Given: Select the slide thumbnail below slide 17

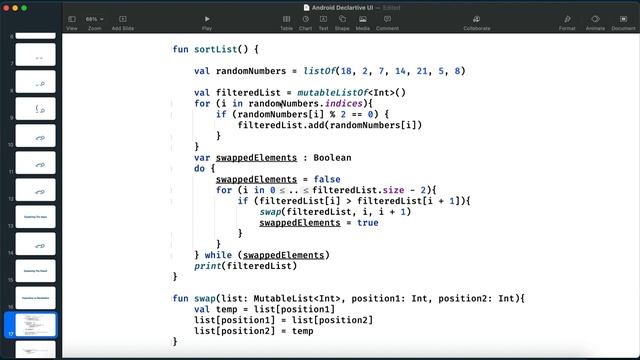Looking at the screenshot, I should tap(36, 349).
